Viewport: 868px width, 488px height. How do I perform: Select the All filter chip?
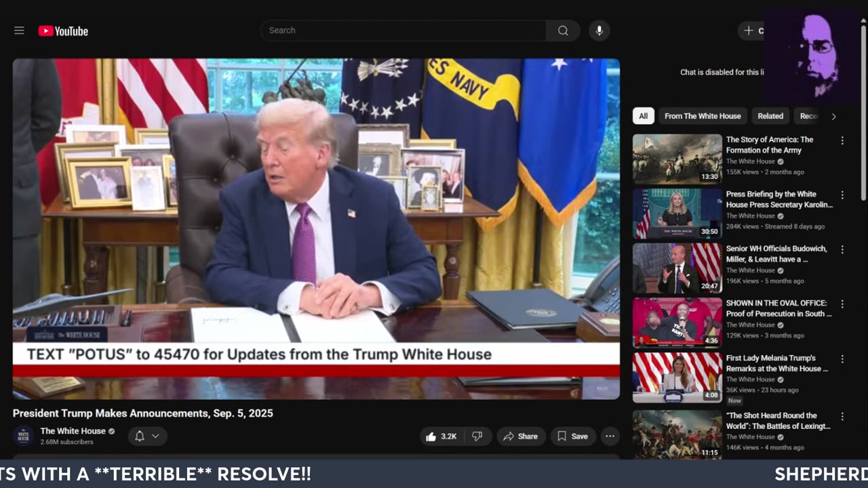pyautogui.click(x=643, y=116)
